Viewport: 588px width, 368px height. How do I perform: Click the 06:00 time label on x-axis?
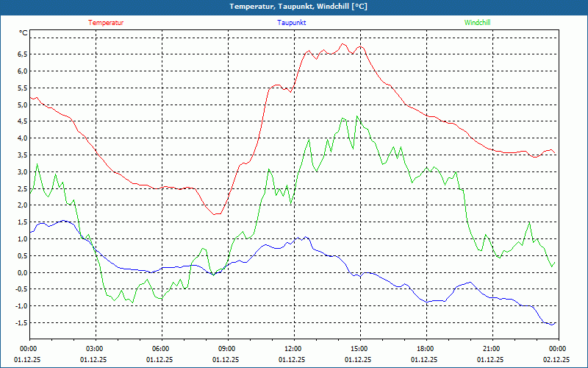162,349
